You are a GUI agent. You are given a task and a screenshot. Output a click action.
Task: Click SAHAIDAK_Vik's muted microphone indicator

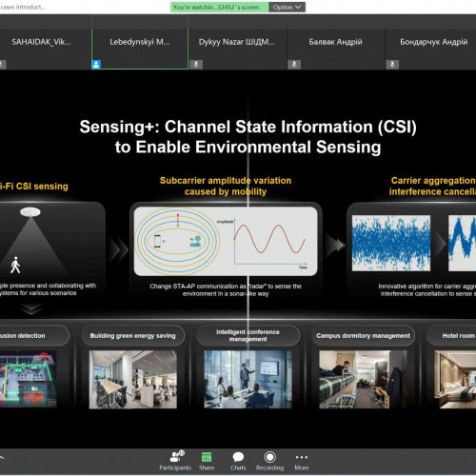[3, 65]
